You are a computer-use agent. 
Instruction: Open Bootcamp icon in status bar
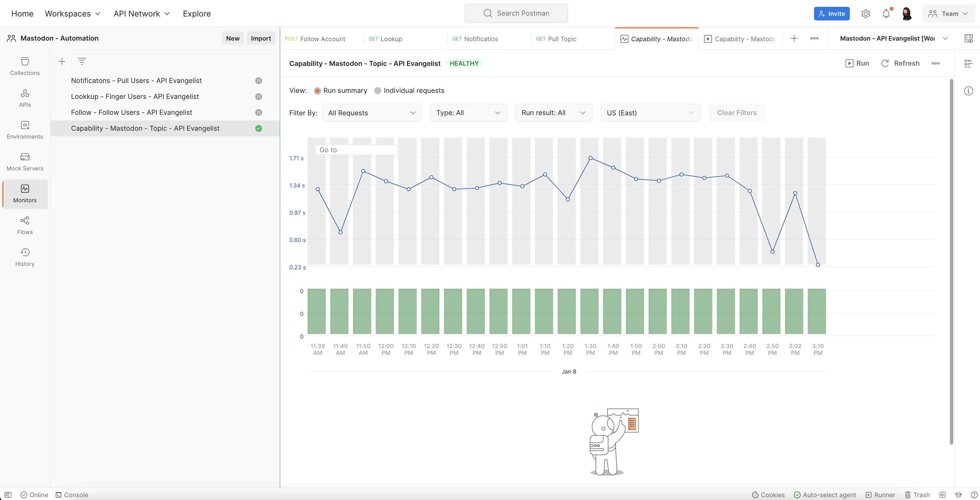958,495
